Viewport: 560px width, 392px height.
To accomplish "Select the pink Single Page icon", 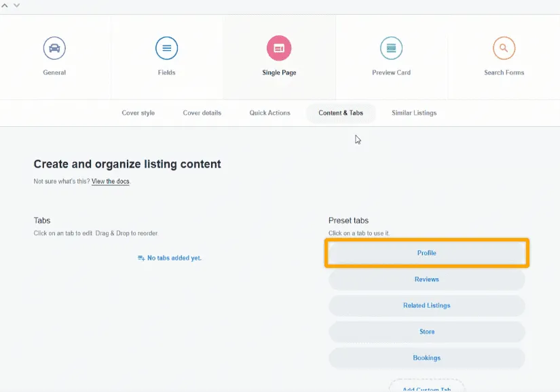I will coord(279,48).
